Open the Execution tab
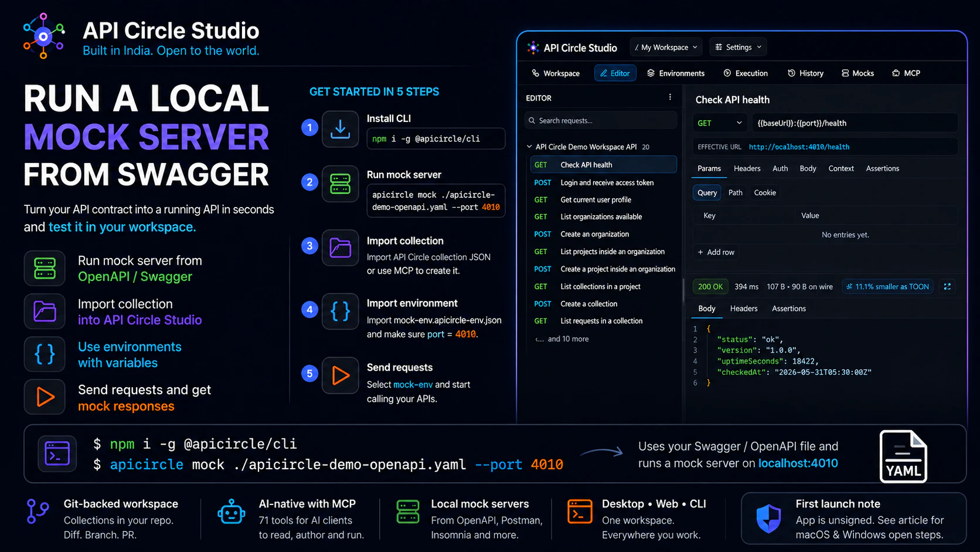Image resolution: width=980 pixels, height=552 pixels. coord(746,73)
